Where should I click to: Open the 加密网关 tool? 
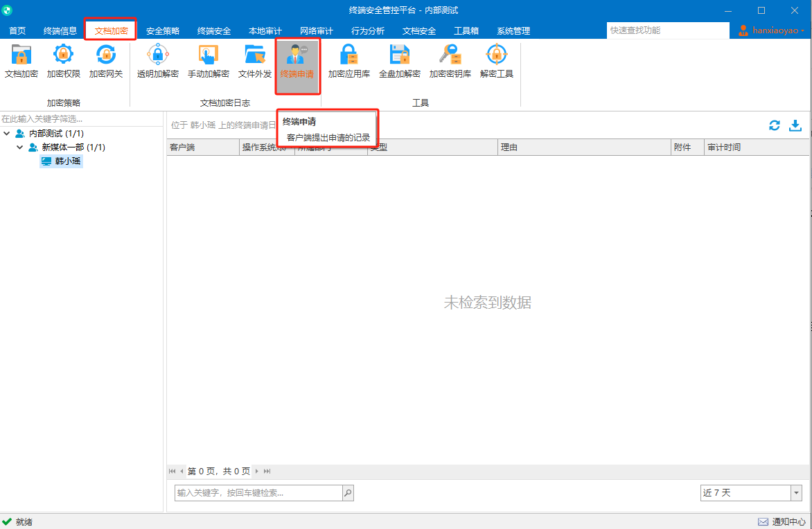pos(105,62)
